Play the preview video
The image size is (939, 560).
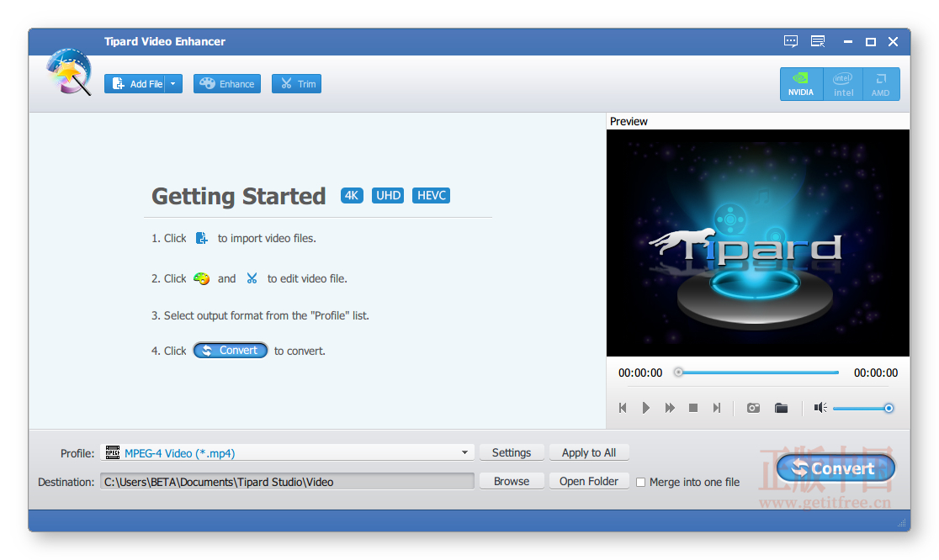645,408
